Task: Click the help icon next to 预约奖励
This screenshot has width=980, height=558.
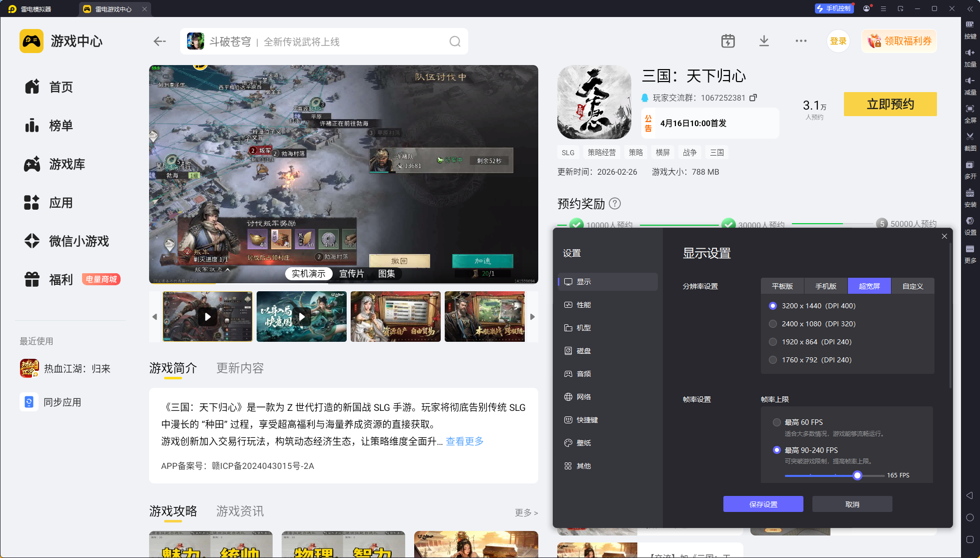Action: pos(615,204)
